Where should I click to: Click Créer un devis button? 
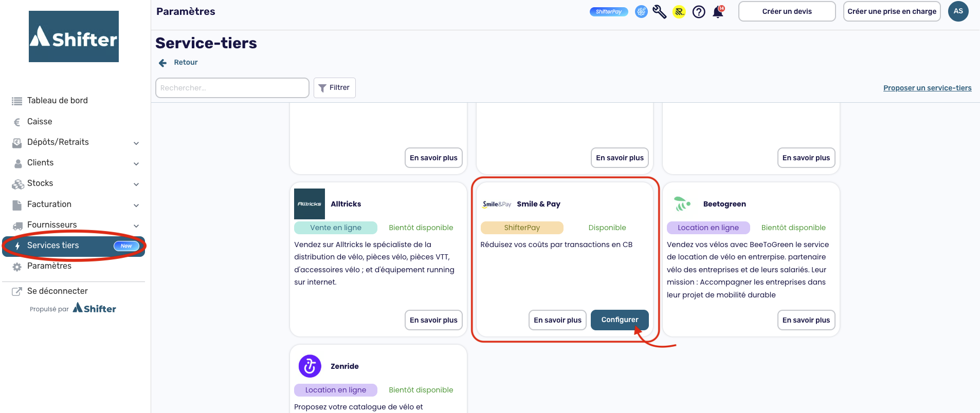pyautogui.click(x=787, y=11)
